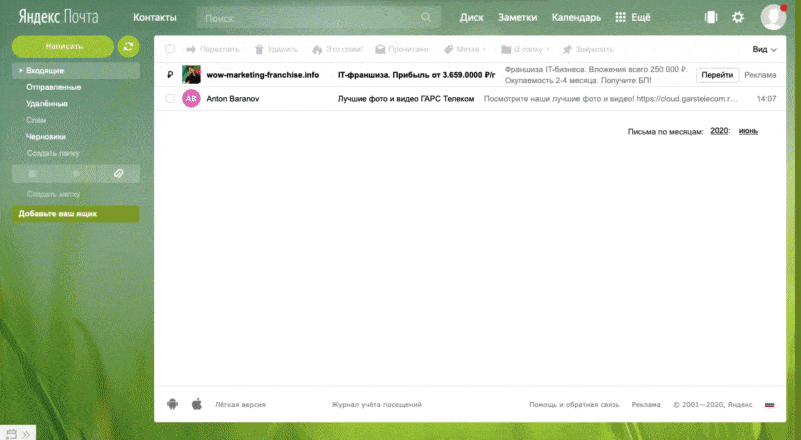Screen dimensions: 801x440
Task: Open the Помощь и обратная связь link
Action: (x=574, y=405)
